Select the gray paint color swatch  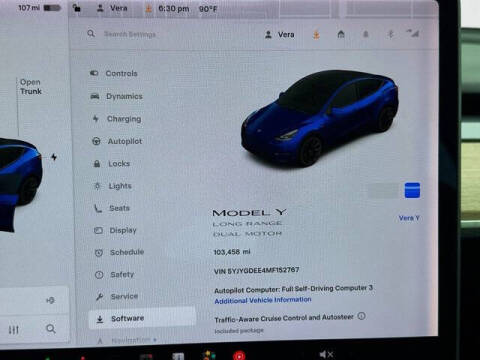383,191
